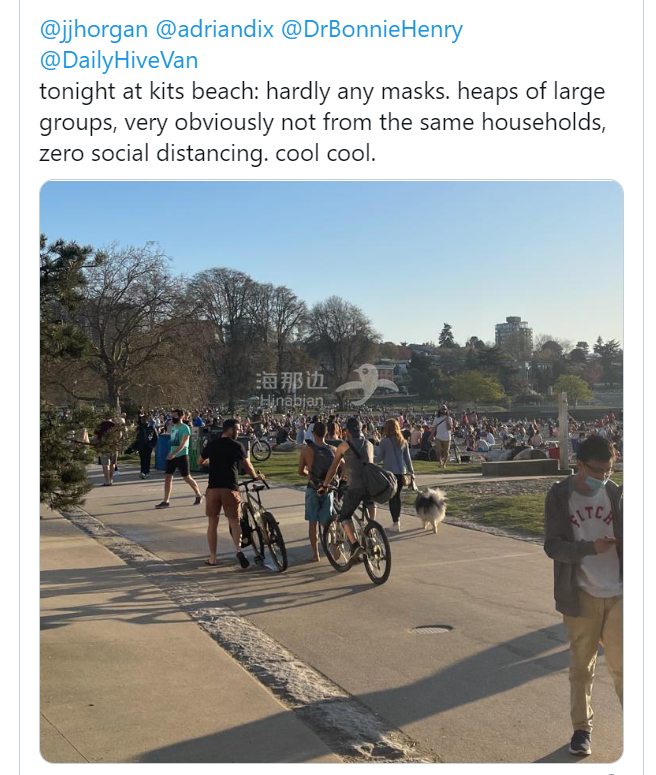Click the Hinabian bird logo watermark
Image resolution: width=656 pixels, height=775 pixels.
click(x=368, y=384)
